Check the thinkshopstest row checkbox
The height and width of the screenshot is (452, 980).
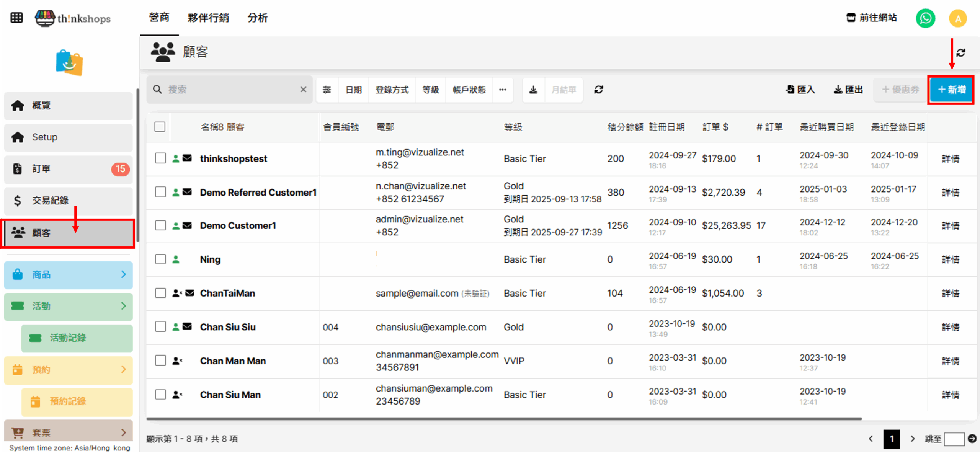(x=160, y=158)
